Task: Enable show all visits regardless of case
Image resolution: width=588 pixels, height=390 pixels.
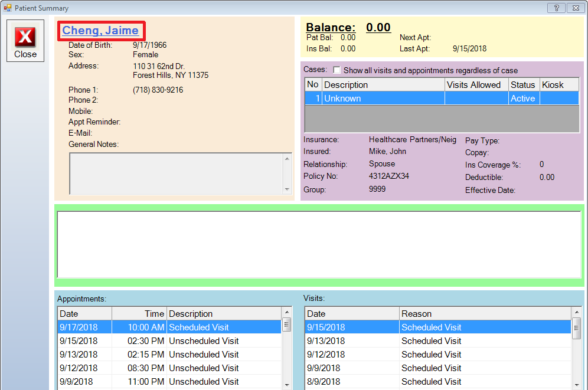Action: [337, 70]
